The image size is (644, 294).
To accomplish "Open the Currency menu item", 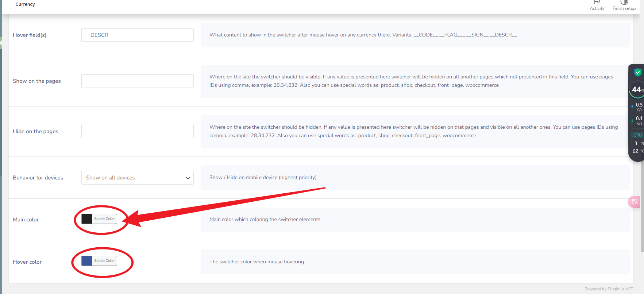I will pyautogui.click(x=25, y=4).
